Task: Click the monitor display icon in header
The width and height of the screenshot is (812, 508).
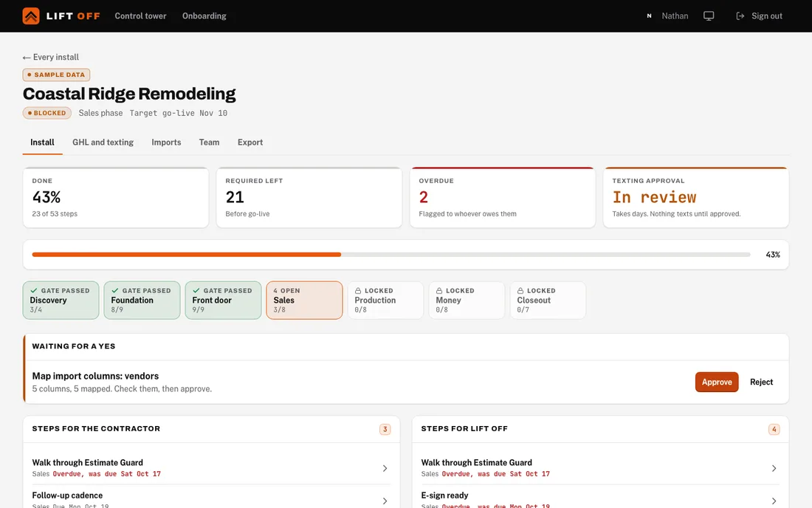Action: [x=709, y=16]
